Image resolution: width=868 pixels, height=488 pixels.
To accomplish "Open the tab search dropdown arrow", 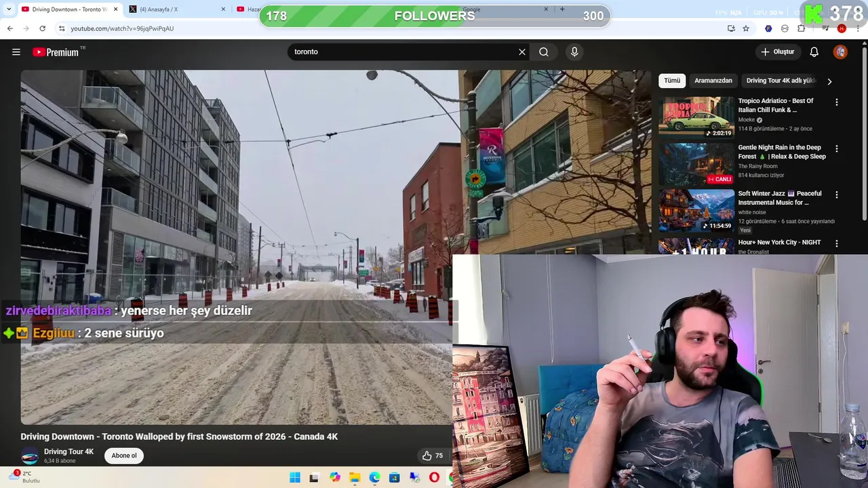I will pos(9,9).
